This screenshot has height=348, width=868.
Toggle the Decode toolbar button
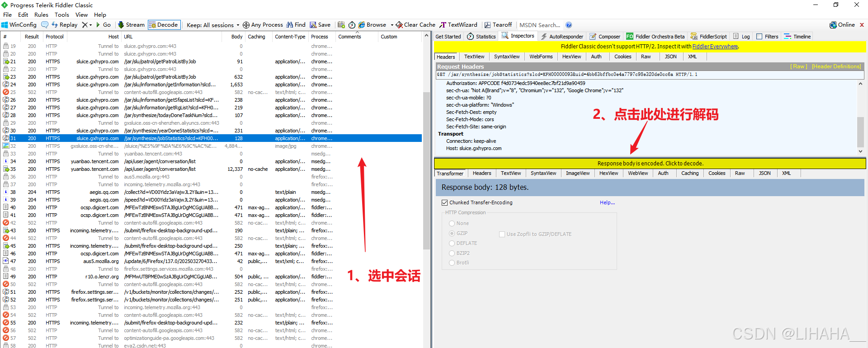point(164,25)
